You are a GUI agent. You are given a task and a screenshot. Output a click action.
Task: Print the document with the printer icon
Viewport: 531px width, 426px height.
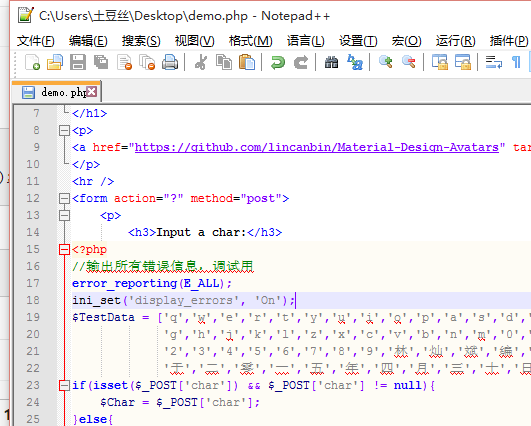click(x=170, y=62)
